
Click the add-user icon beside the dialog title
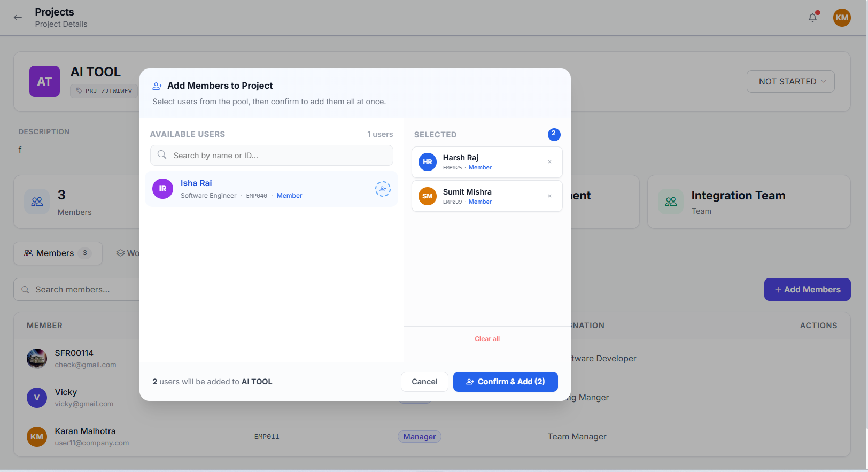[x=157, y=86]
